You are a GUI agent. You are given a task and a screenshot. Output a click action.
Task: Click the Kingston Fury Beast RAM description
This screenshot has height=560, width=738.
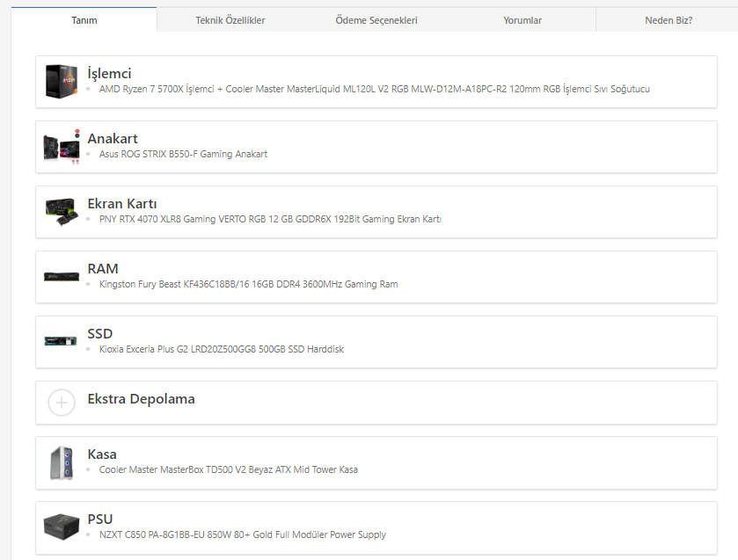(x=248, y=284)
